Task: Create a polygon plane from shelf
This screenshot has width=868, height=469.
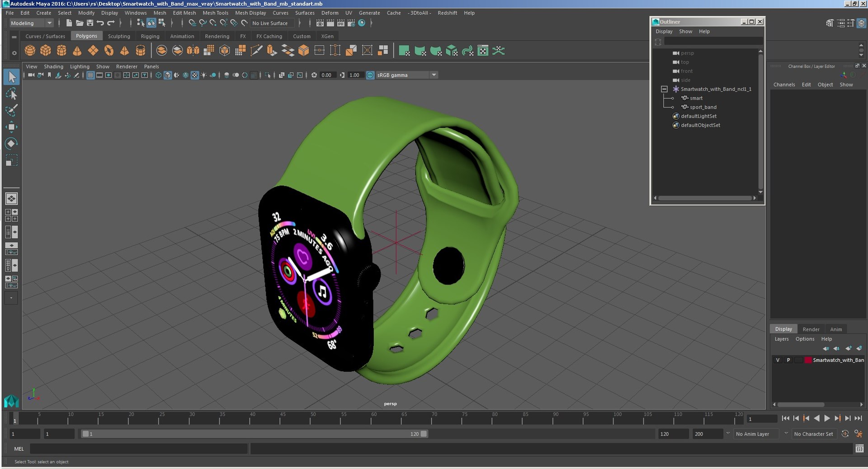Action: [93, 51]
